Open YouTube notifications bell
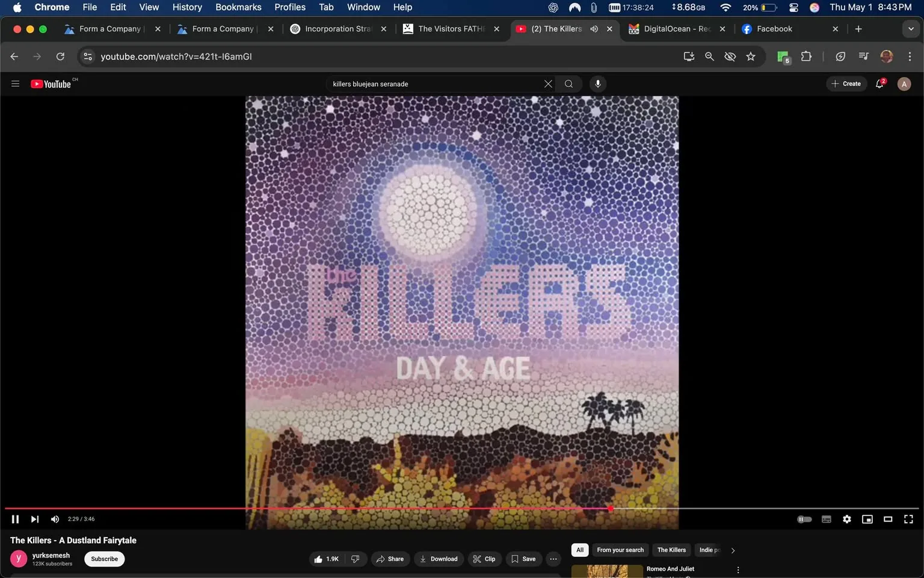 [x=878, y=84]
